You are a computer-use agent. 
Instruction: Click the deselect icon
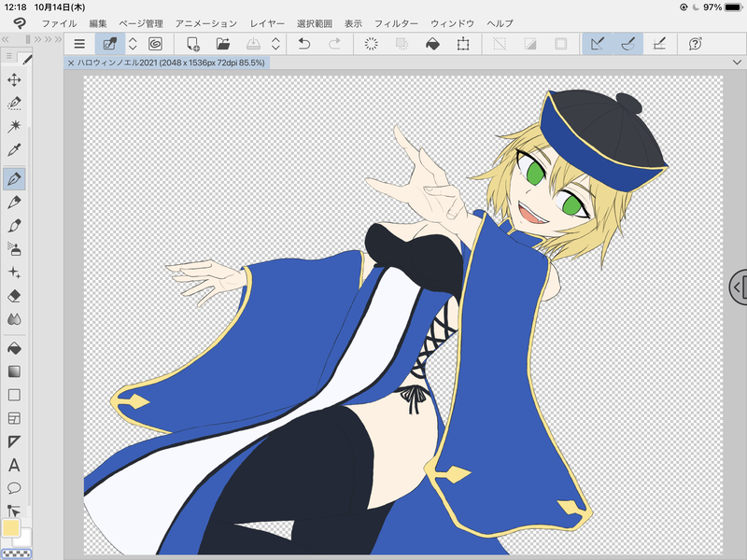point(500,44)
